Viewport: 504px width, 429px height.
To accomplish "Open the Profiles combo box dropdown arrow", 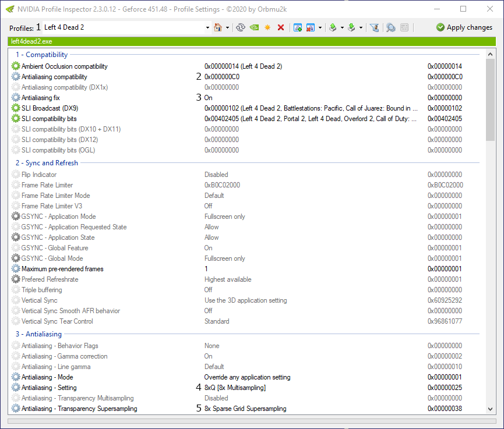I will pyautogui.click(x=207, y=27).
